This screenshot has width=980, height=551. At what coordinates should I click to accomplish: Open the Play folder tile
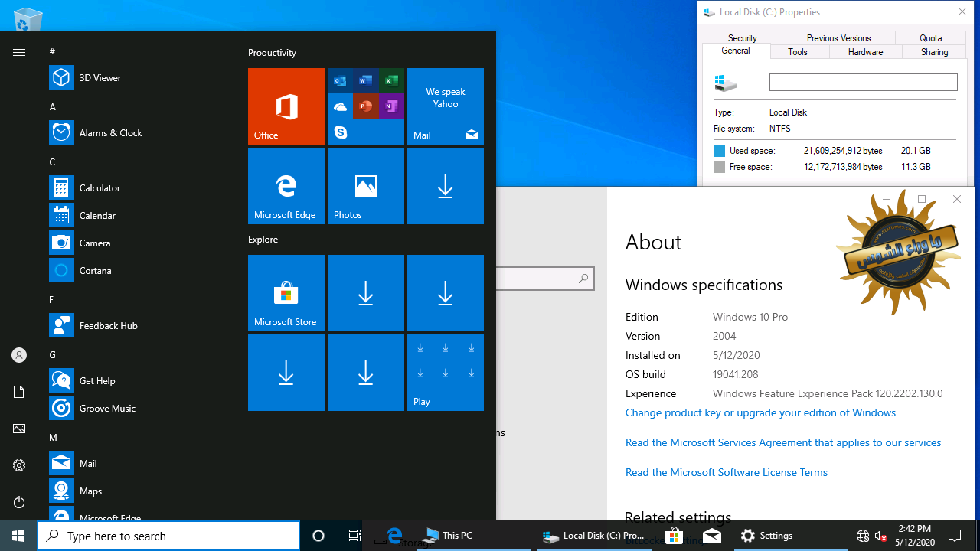[x=446, y=373]
